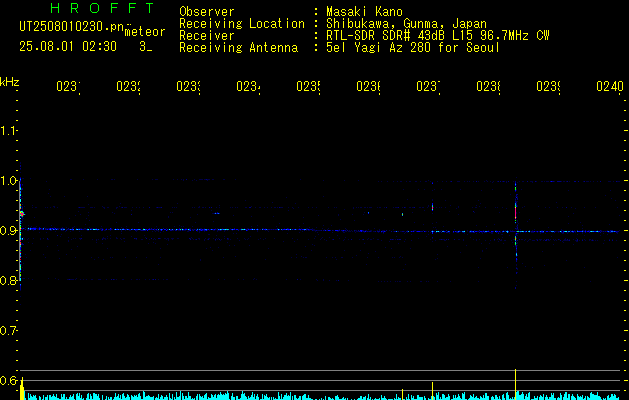Click 5el Yagi Az 280 for Seoul text

click(x=413, y=48)
